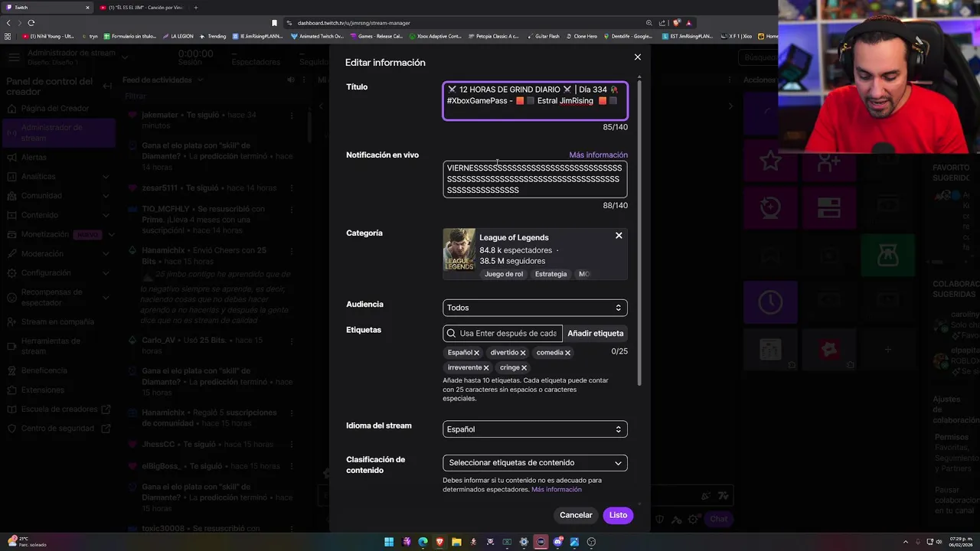This screenshot has width=980, height=551.
Task: Open Microsoft Edge from taskbar
Action: click(x=423, y=542)
